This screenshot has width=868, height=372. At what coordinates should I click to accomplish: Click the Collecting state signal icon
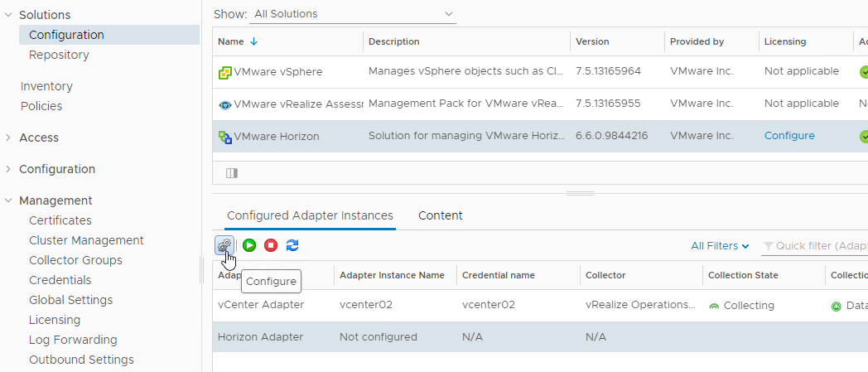pyautogui.click(x=714, y=306)
